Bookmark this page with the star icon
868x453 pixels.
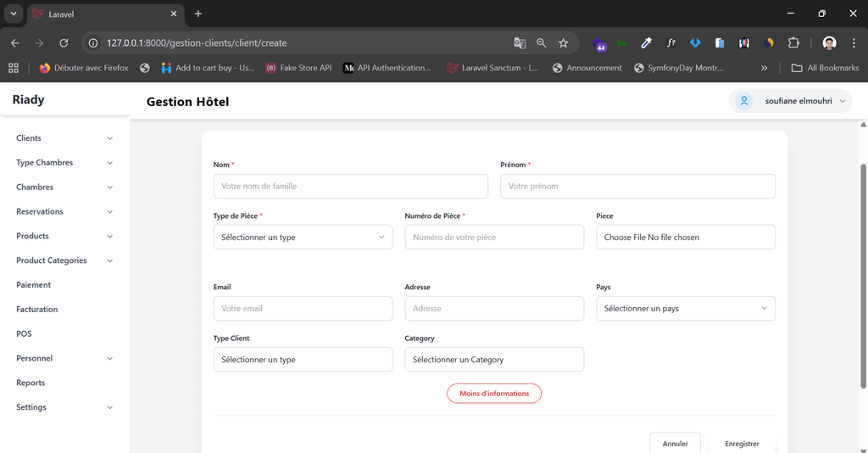tap(564, 42)
